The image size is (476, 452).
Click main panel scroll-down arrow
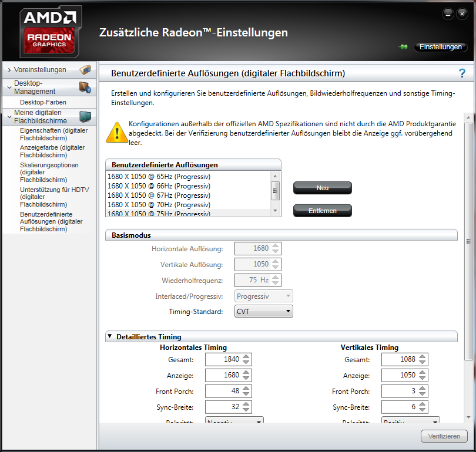coord(468,417)
